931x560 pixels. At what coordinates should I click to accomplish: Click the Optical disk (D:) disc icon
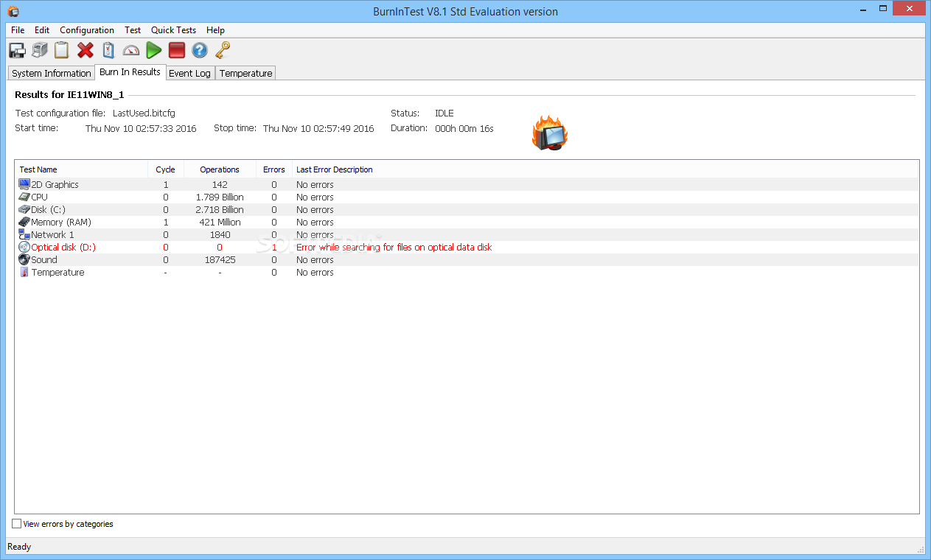click(24, 247)
